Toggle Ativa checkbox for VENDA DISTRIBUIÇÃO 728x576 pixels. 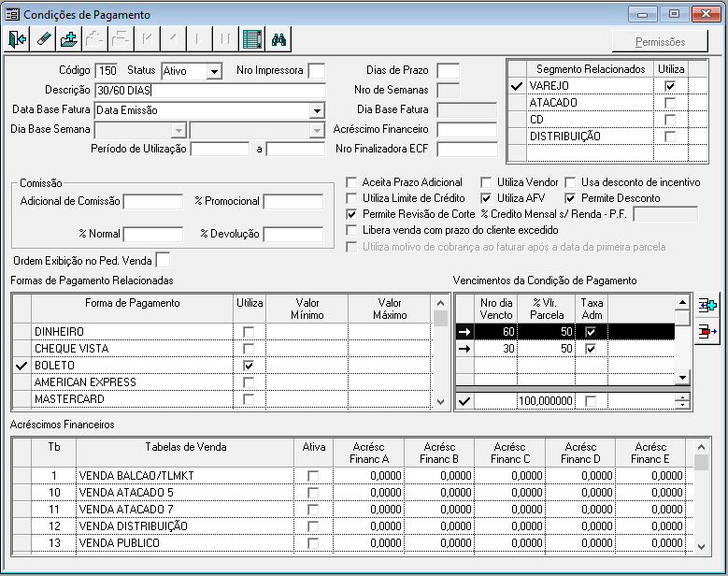(x=313, y=526)
